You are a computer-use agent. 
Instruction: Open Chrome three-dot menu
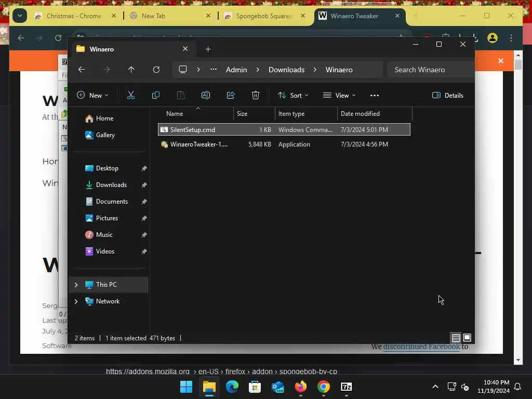(511, 38)
